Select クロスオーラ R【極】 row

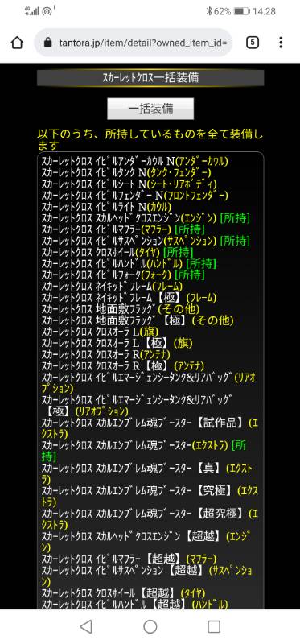123,365
